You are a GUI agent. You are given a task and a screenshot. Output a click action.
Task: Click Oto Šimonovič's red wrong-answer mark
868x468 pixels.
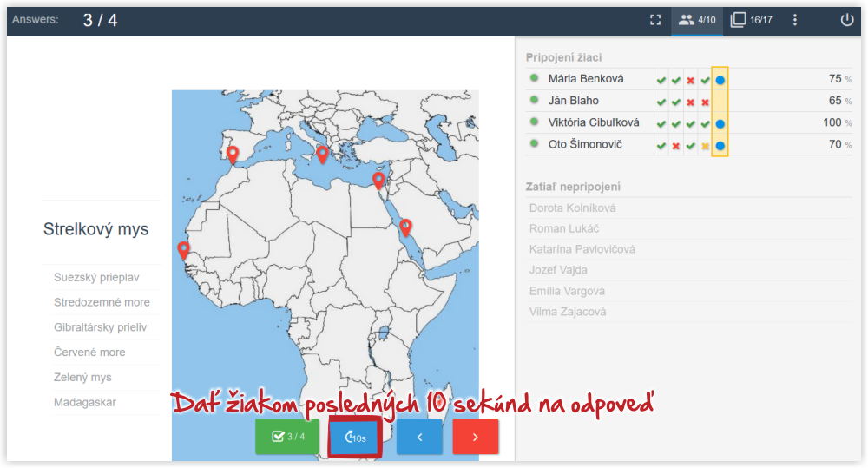tap(675, 146)
